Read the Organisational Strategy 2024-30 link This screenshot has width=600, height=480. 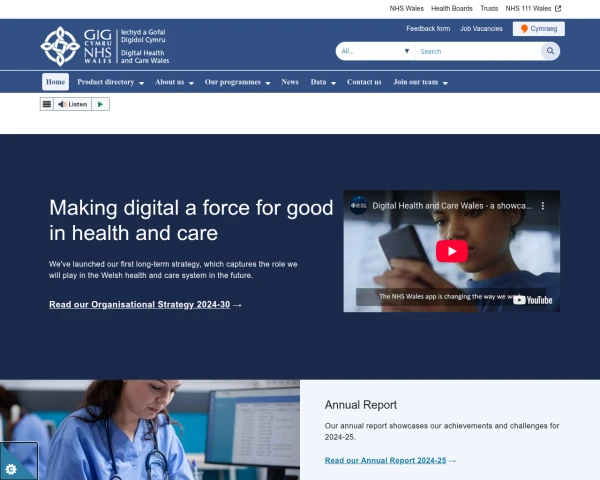140,304
